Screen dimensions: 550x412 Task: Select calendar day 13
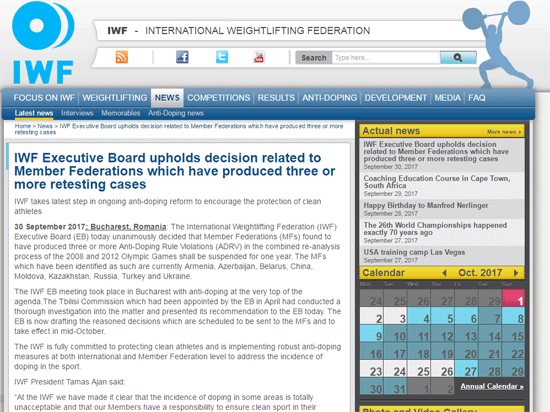pyautogui.click(x=466, y=333)
